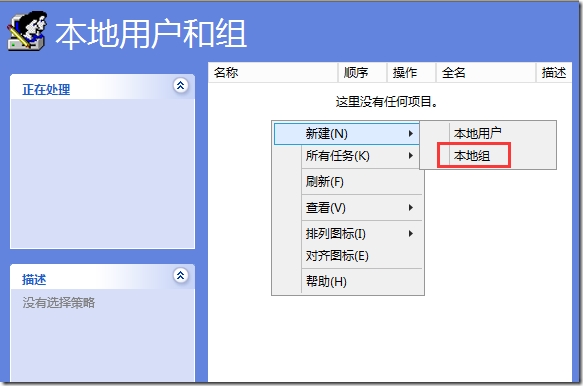Image resolution: width=583 pixels, height=386 pixels.
Task: Expand the 排列图标(I) submenu arrow
Action: click(x=410, y=234)
